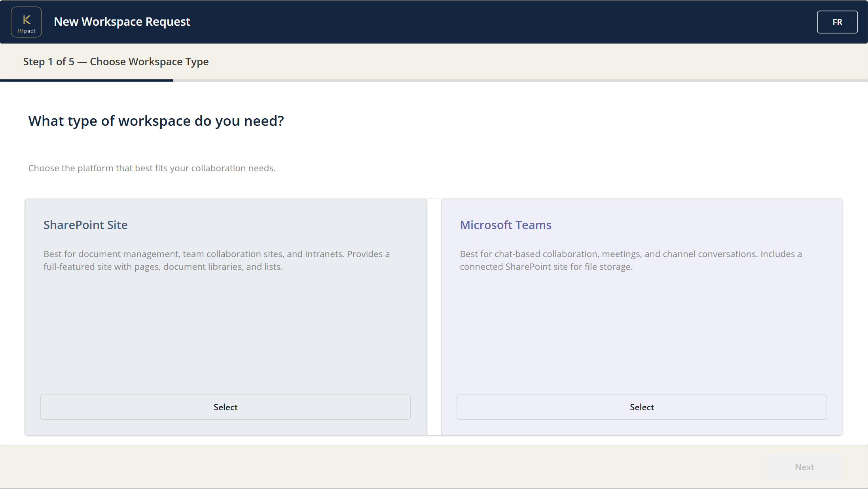The image size is (868, 489).
Task: Click the 'New Workspace Request' header title
Action: (x=122, y=22)
